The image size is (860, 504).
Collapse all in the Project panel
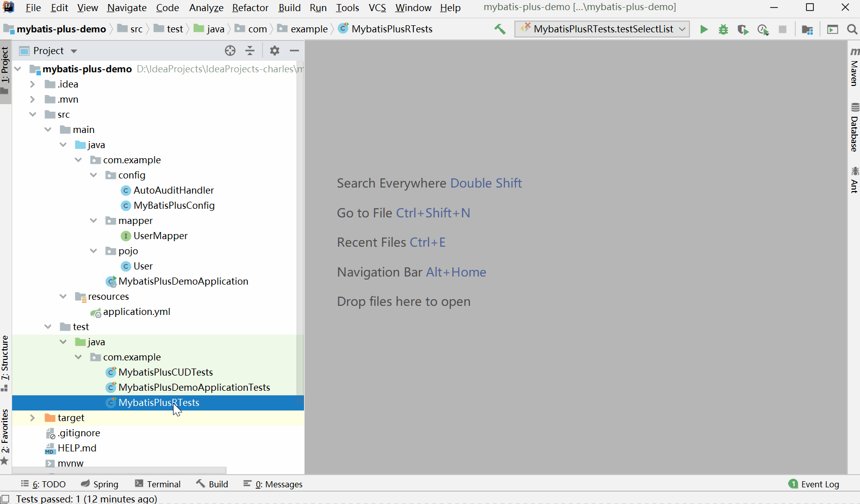pos(250,51)
